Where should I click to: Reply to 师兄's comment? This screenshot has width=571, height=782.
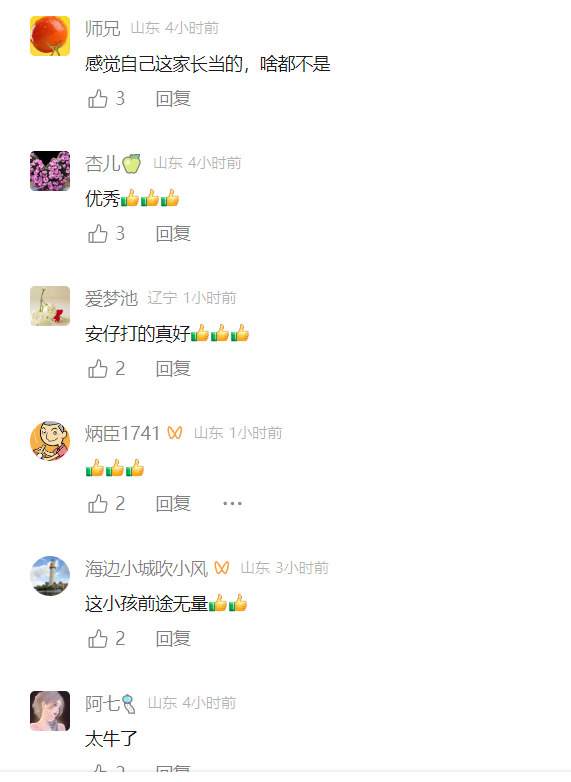click(x=173, y=99)
